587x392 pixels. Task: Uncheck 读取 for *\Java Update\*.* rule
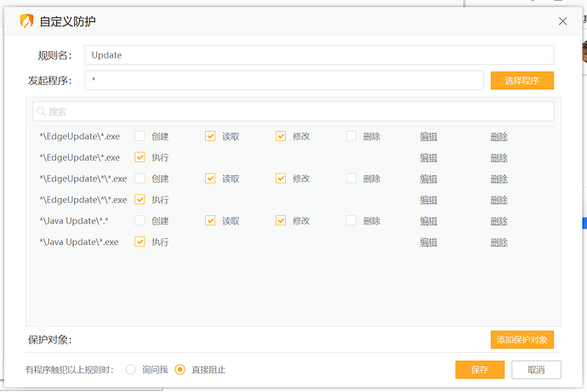[x=210, y=221]
